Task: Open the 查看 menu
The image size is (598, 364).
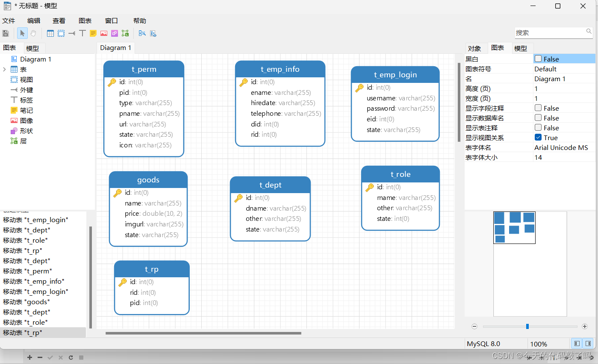Action: [59, 21]
